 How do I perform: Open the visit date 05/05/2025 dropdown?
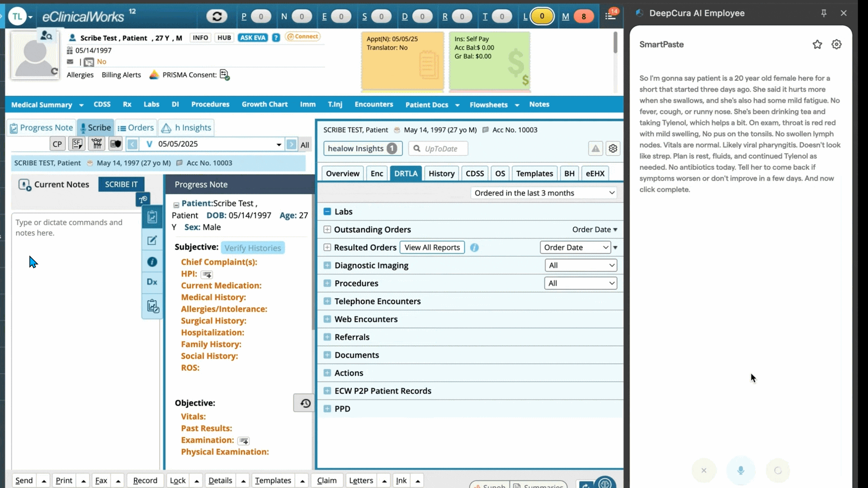pyautogui.click(x=279, y=145)
